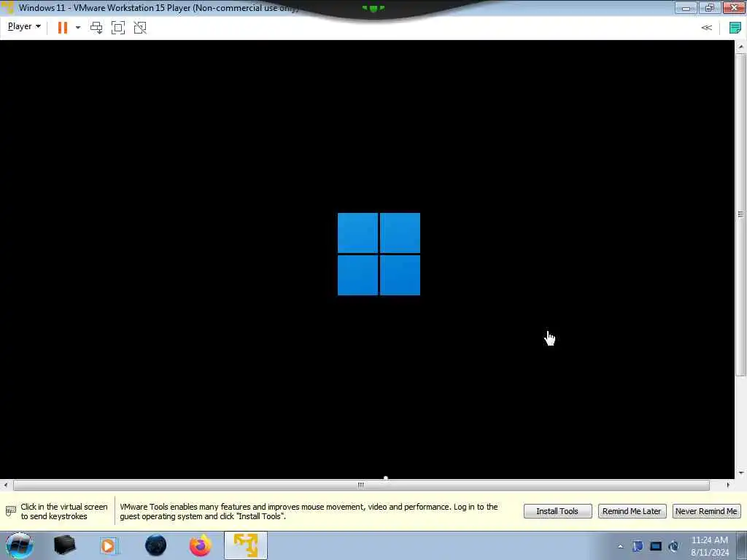Click the vertical scrollbar thumb

click(740, 214)
